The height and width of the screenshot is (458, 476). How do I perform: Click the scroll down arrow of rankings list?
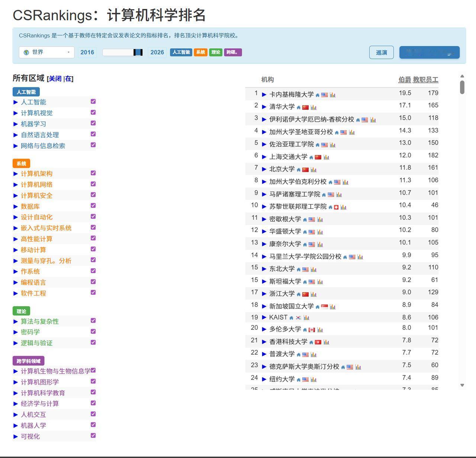click(x=462, y=385)
